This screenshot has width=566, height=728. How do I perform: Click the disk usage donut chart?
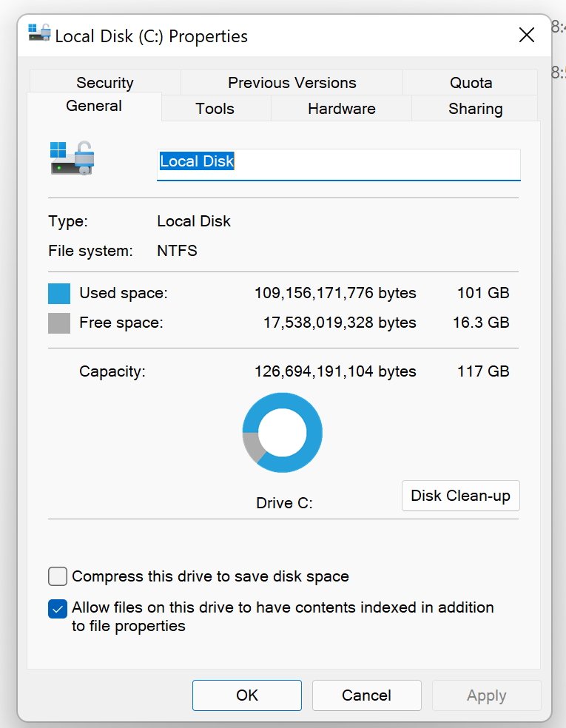click(283, 433)
